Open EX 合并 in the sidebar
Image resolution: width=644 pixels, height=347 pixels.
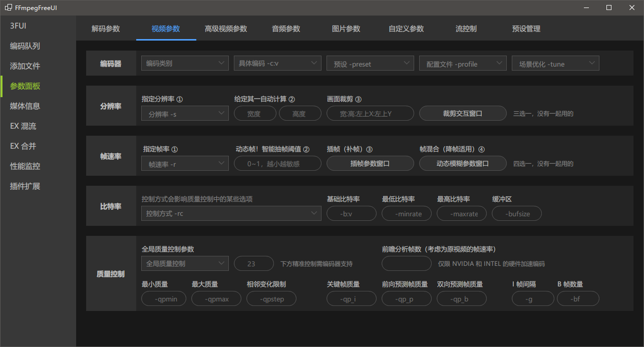pyautogui.click(x=38, y=146)
